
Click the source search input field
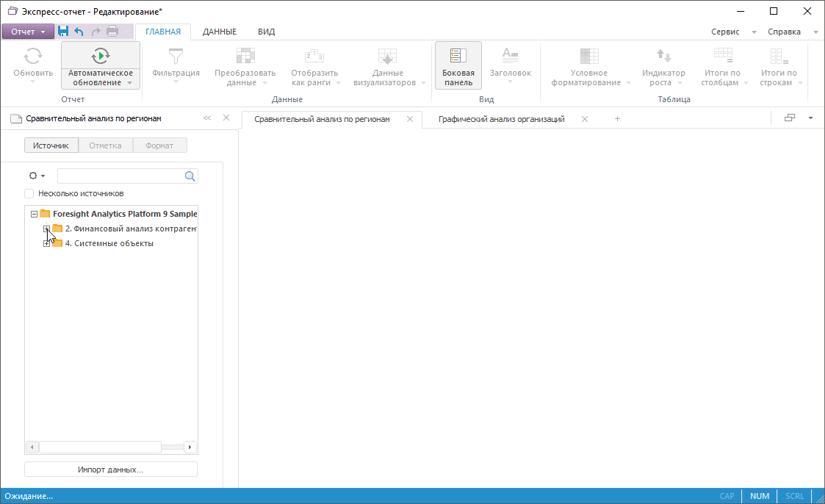[x=120, y=176]
